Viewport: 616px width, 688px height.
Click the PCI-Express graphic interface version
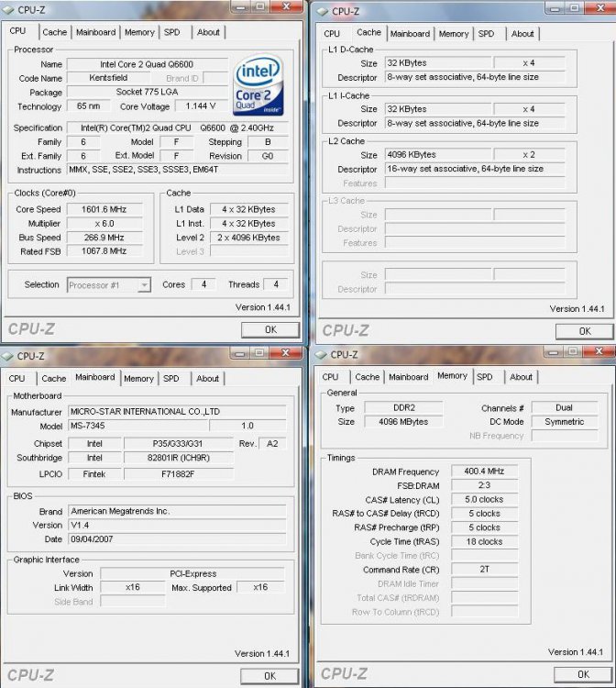pyautogui.click(x=192, y=573)
